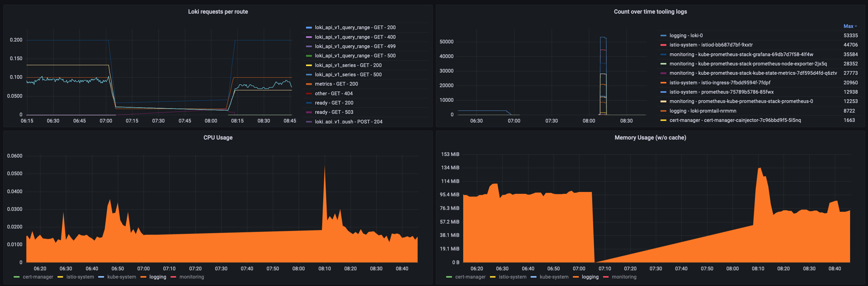Open the Memory Usage (w/o cache) title menu
Viewport: 868px width, 286px height.
pos(650,138)
